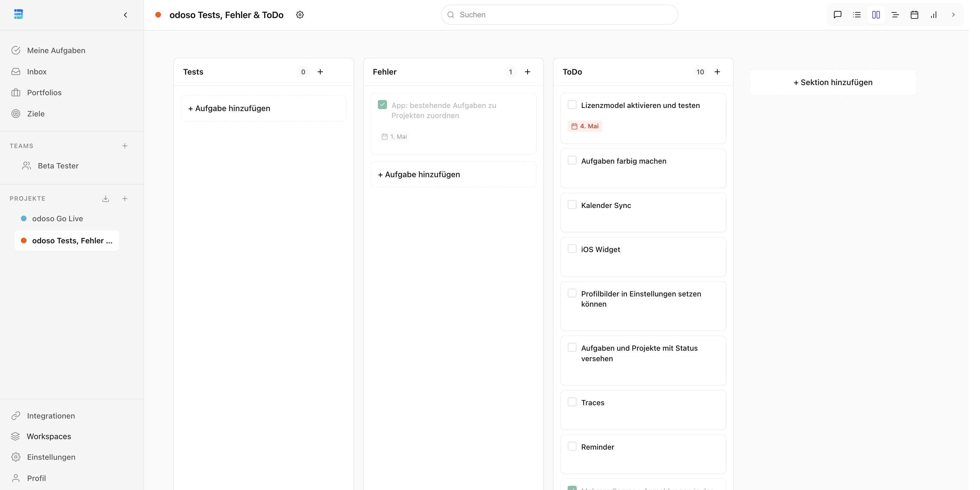Click Fehler task count 1 badge
The image size is (980, 490).
coord(511,71)
